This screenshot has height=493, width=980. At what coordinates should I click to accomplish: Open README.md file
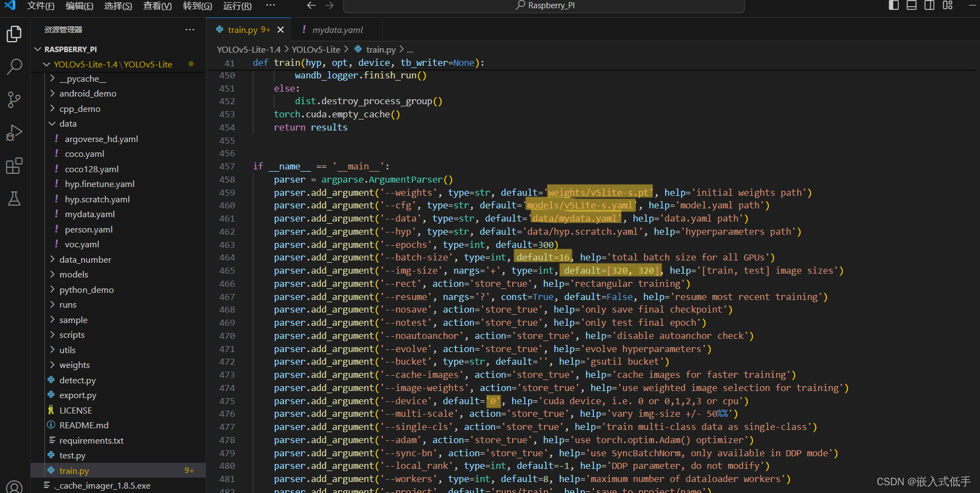coord(118,426)
